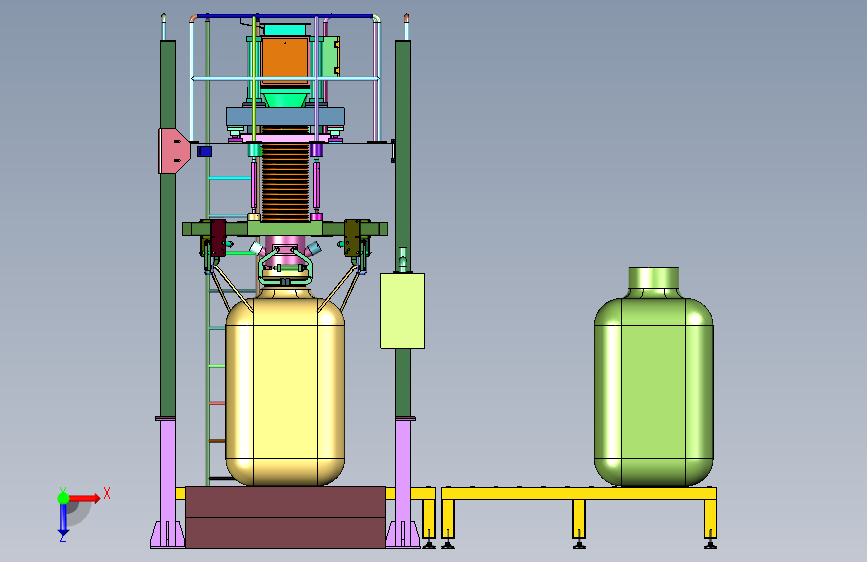867x562 pixels.
Task: Click the blue Z axis arrow of the triad
Action: pyautogui.click(x=63, y=518)
